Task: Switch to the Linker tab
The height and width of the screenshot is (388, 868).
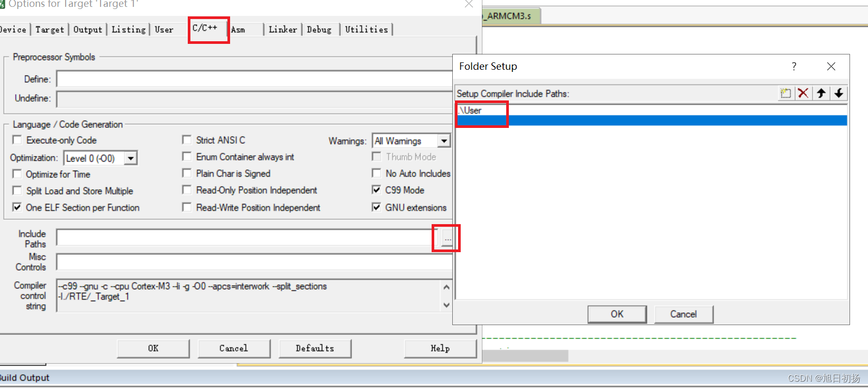Action: pyautogui.click(x=283, y=30)
